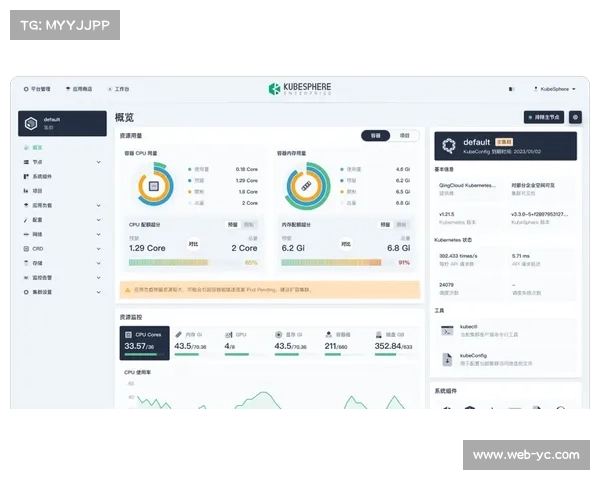
Task: Select the CPU Cores monitoring card
Action: [143, 341]
